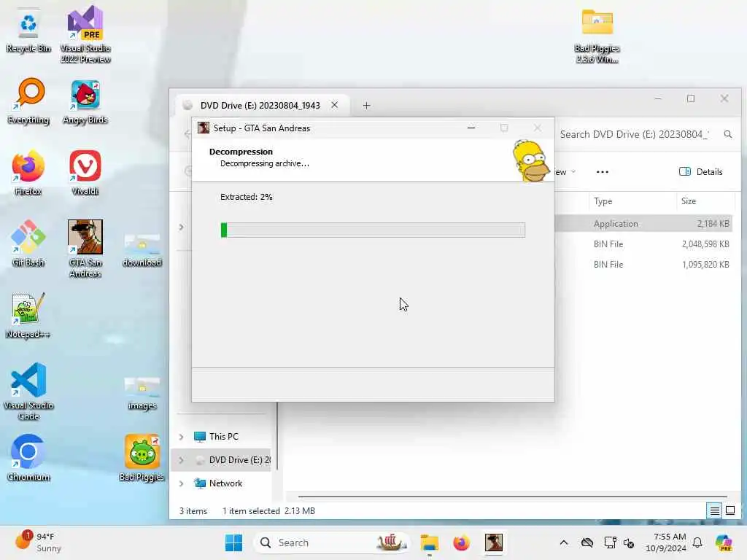The width and height of the screenshot is (747, 560).
Task: Click the taskbar Search box
Action: pos(332,542)
